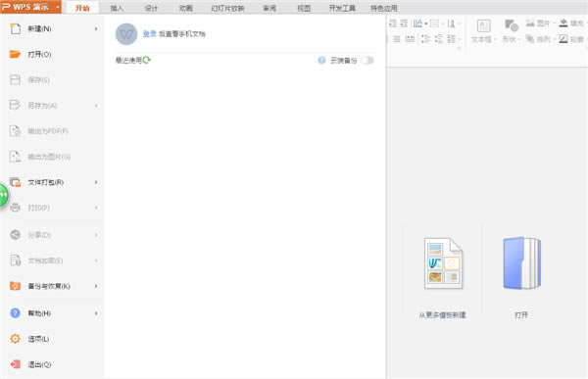Click the 最近使用 recent files label
Image resolution: width=588 pixels, height=379 pixels.
[128, 60]
